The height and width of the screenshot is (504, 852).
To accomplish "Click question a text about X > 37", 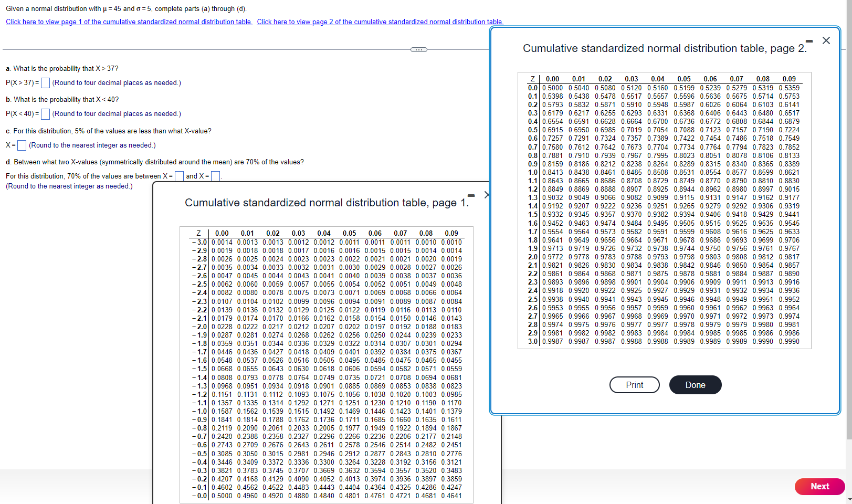I will tap(62, 68).
